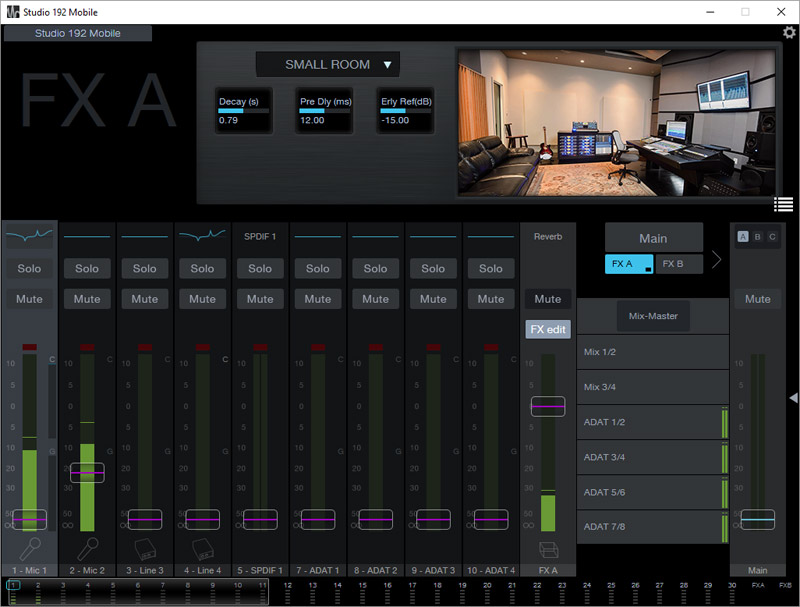Select the Main mix tab
This screenshot has width=800, height=607.
(x=653, y=238)
